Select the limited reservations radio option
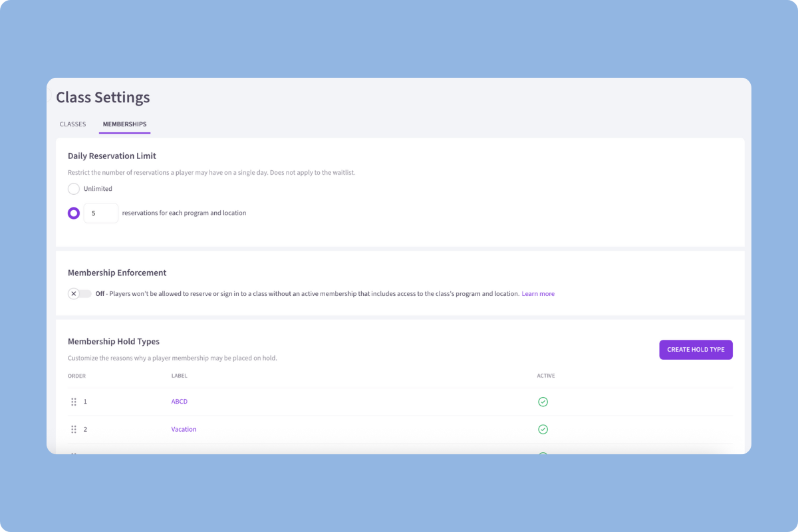The height and width of the screenshot is (532, 798). [x=73, y=213]
